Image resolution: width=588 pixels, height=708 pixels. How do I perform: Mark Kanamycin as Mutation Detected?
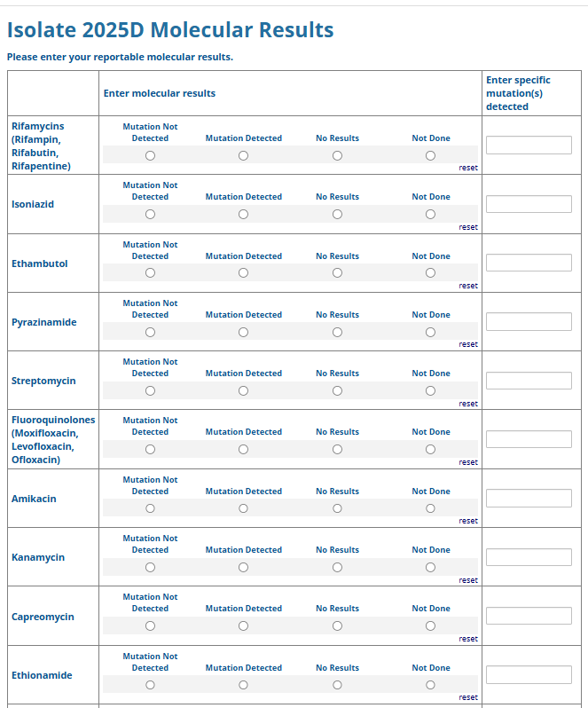point(243,567)
